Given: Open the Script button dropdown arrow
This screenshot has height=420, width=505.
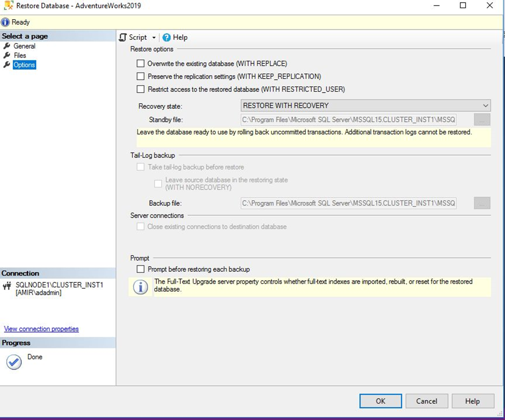Looking at the screenshot, I should [x=154, y=37].
